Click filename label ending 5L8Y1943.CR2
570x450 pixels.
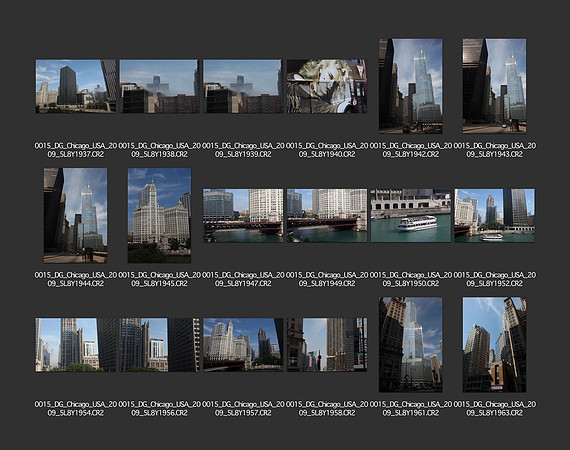pos(494,150)
